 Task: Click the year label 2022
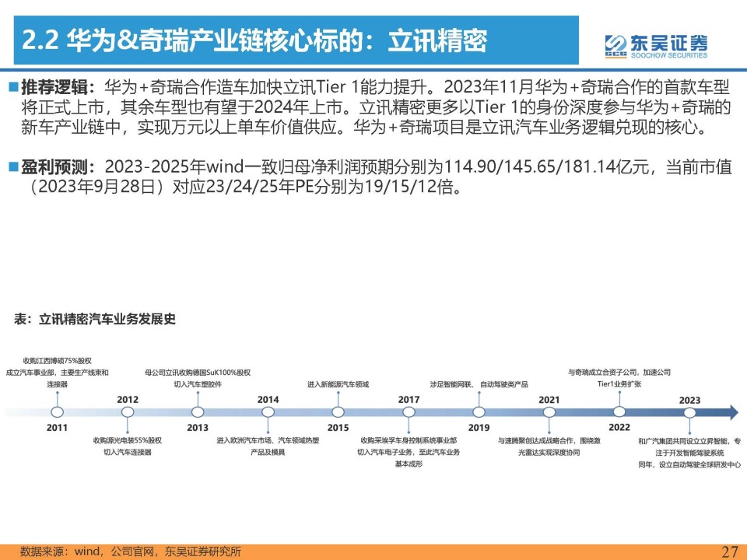[x=619, y=427]
